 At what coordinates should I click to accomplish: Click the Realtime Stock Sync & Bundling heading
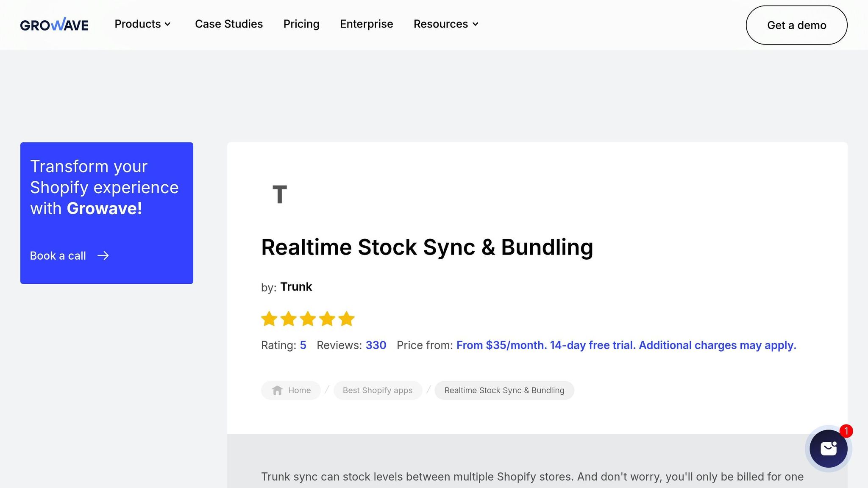[427, 247]
